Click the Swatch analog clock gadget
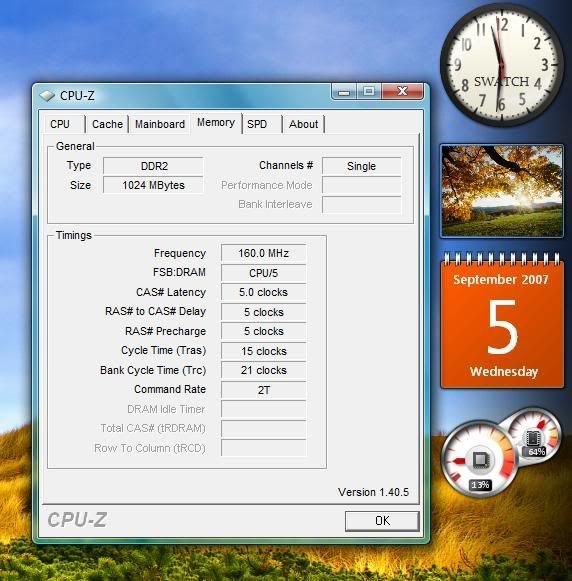The image size is (572, 581). 502,65
